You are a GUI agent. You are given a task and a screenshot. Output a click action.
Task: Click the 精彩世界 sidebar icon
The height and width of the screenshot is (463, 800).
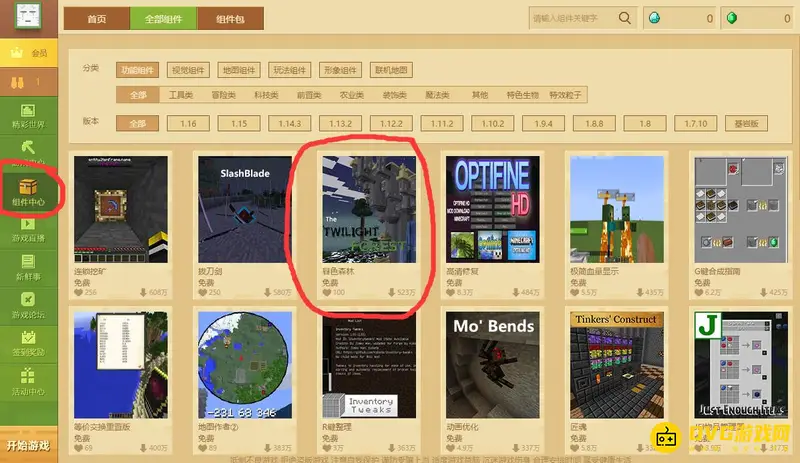tap(27, 115)
